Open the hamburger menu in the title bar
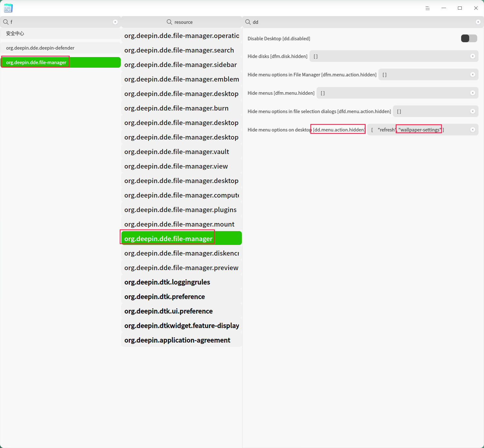The image size is (484, 448). pos(428,8)
